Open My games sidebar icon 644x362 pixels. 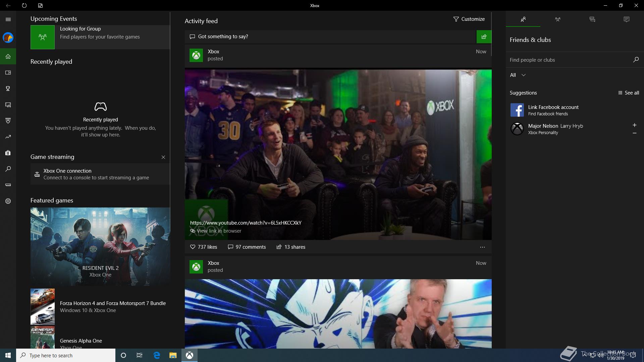8,72
